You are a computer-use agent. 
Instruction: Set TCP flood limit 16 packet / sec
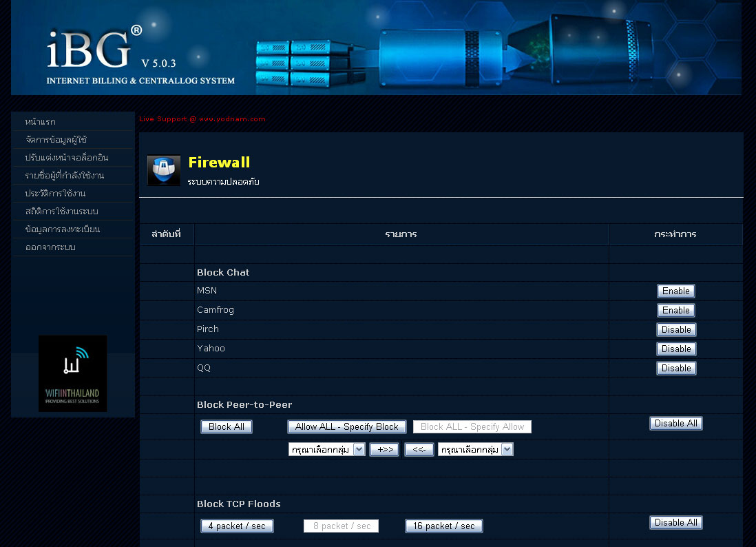tap(443, 526)
